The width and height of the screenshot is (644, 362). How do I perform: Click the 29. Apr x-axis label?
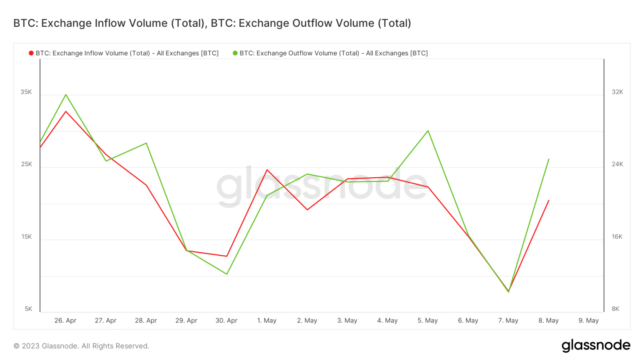tap(186, 321)
